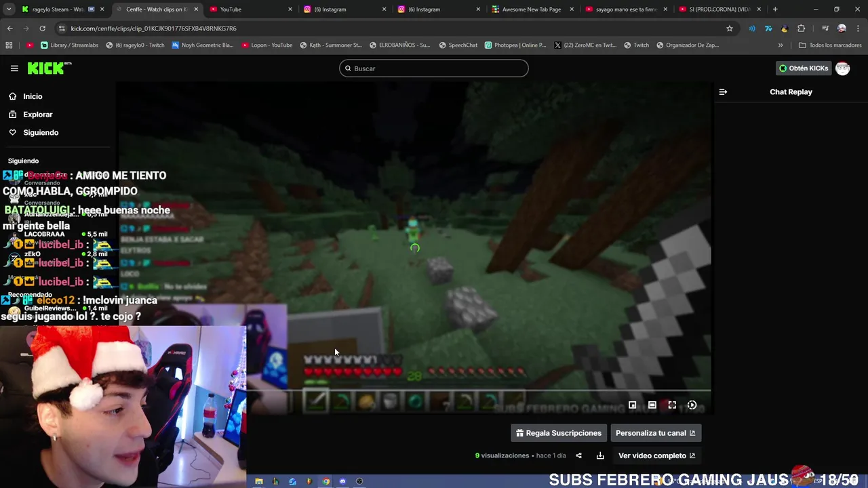
Task: Select the Instagram tab beside the YouTube tab
Action: tap(344, 9)
